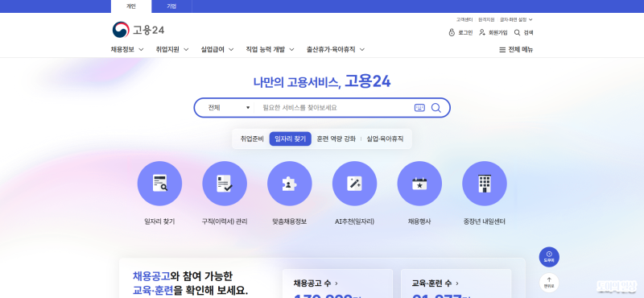Click the 나만의 고용서비스, 고용24 heading
644x298 pixels.
[321, 82]
